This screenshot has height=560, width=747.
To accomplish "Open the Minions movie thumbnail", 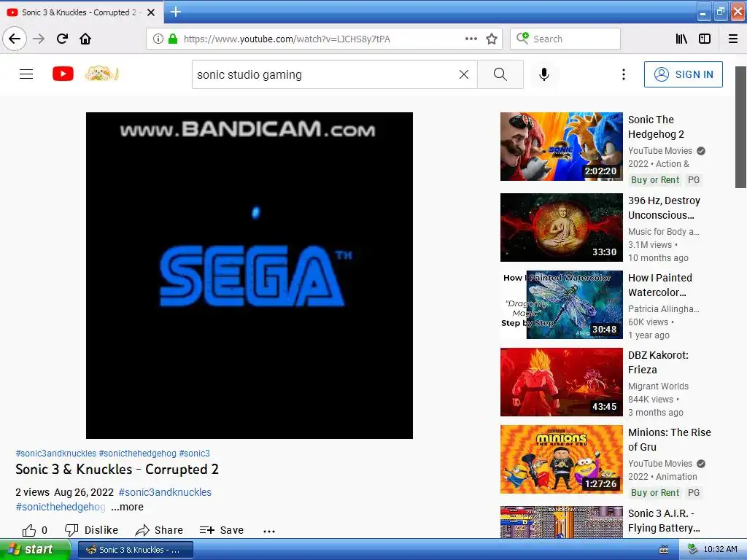I will click(x=561, y=459).
